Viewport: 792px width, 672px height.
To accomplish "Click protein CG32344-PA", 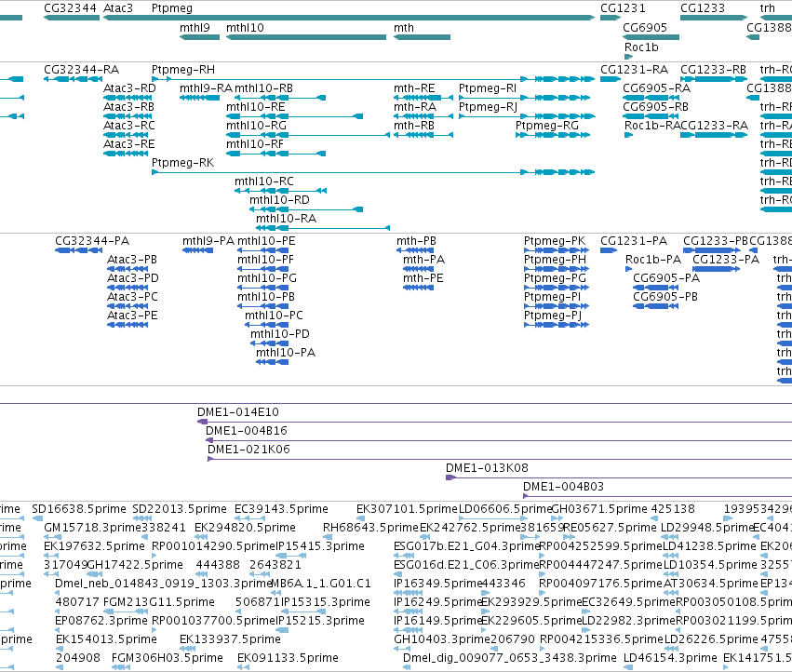I will (x=92, y=241).
